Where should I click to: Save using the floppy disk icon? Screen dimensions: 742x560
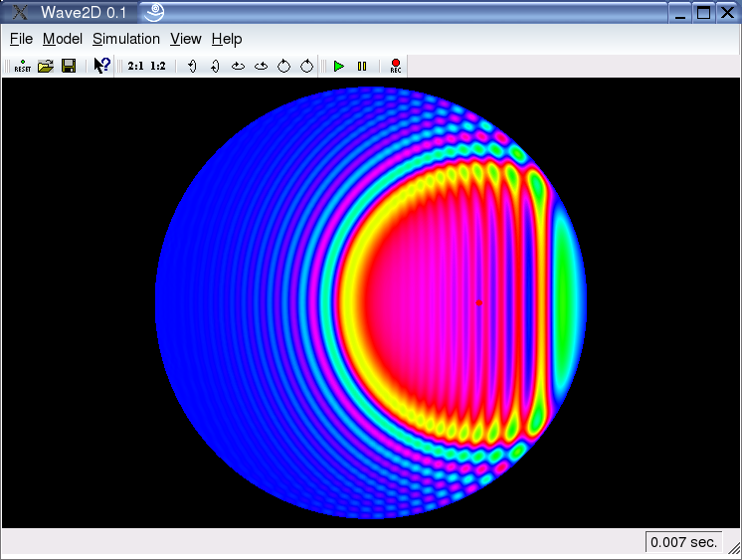coord(69,67)
